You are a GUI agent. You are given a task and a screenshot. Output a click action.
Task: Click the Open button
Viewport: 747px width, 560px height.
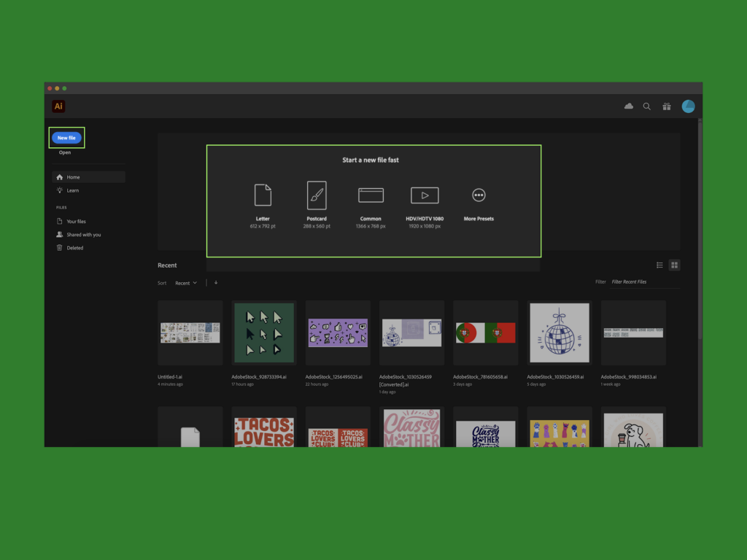65,152
